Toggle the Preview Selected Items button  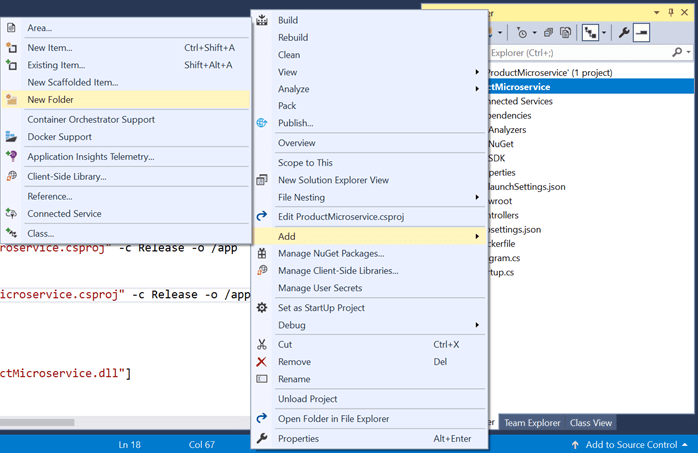(x=641, y=32)
